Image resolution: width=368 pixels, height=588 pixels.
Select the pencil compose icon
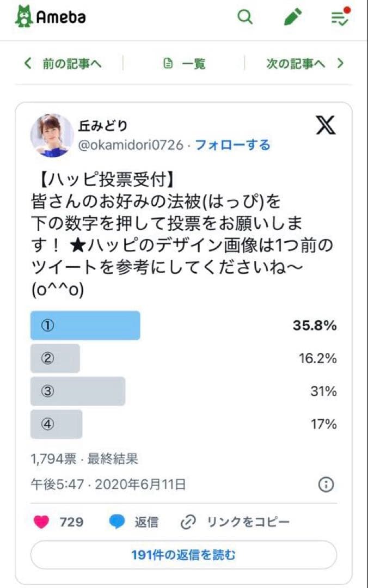(292, 17)
